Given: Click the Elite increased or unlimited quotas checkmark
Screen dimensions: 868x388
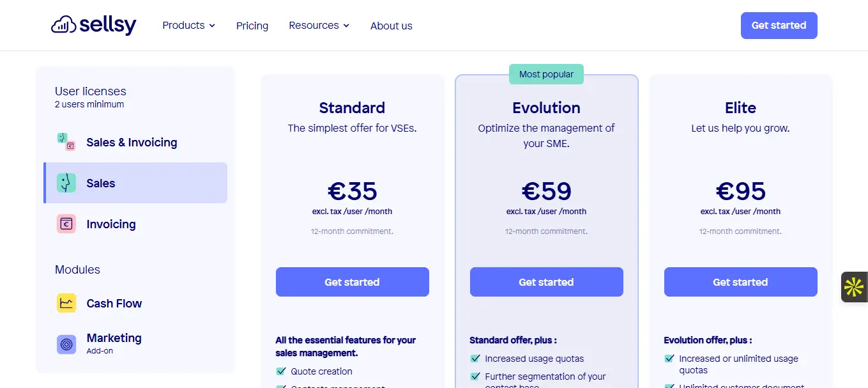Looking at the screenshot, I should 669,359.
